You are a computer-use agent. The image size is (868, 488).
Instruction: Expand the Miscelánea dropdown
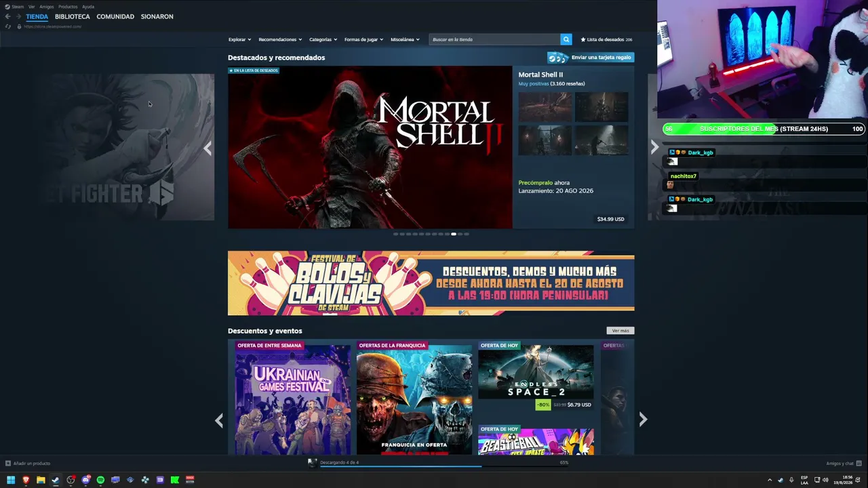405,39
